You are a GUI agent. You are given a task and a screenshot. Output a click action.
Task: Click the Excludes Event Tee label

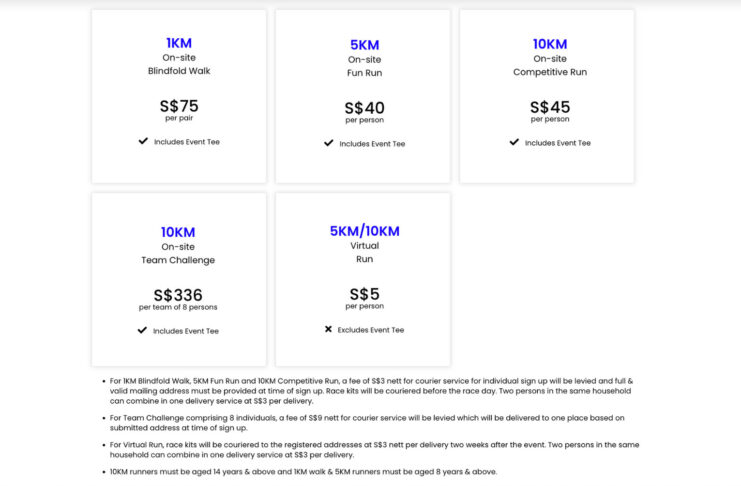(371, 330)
